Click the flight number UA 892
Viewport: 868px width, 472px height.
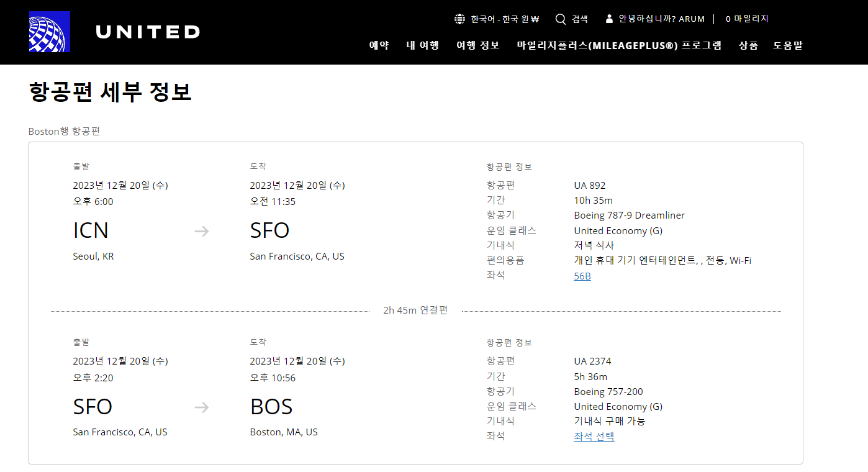click(590, 185)
